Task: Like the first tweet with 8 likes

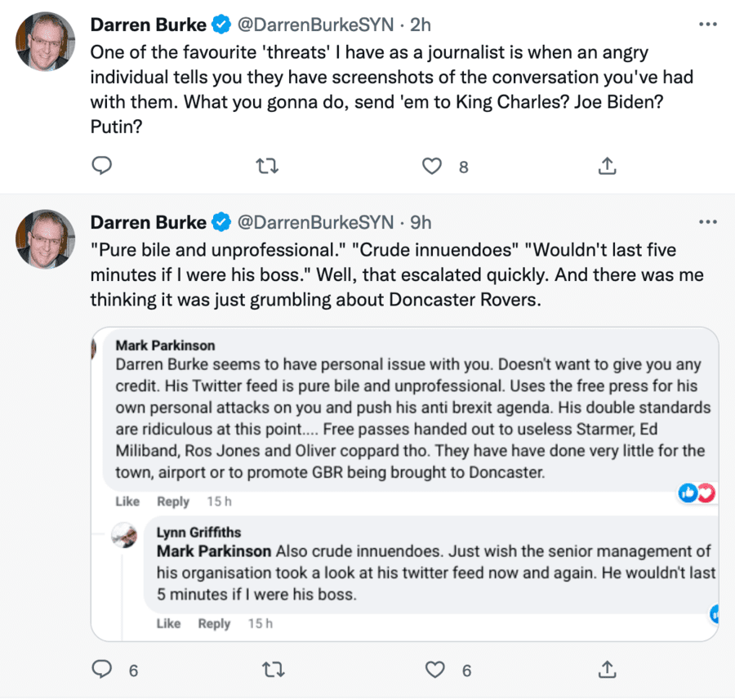Action: 431,167
